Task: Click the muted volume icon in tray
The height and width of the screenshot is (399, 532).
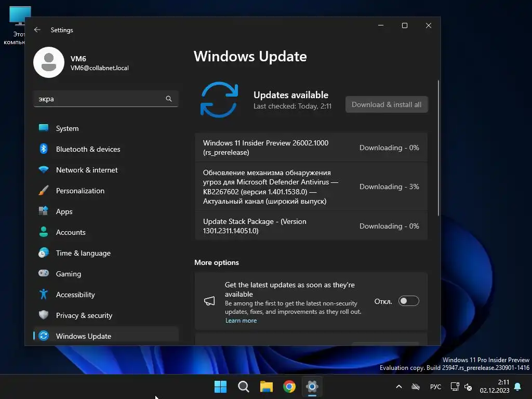Action: coord(468,387)
